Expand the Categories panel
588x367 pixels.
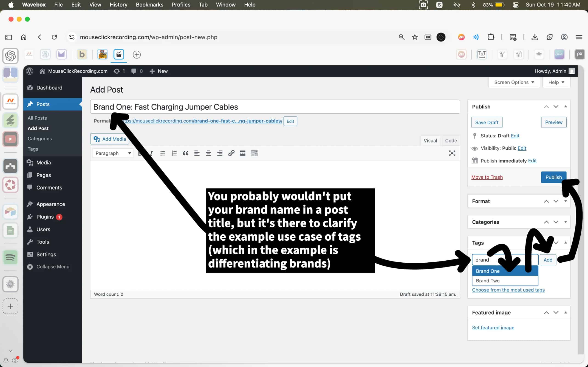tap(565, 222)
